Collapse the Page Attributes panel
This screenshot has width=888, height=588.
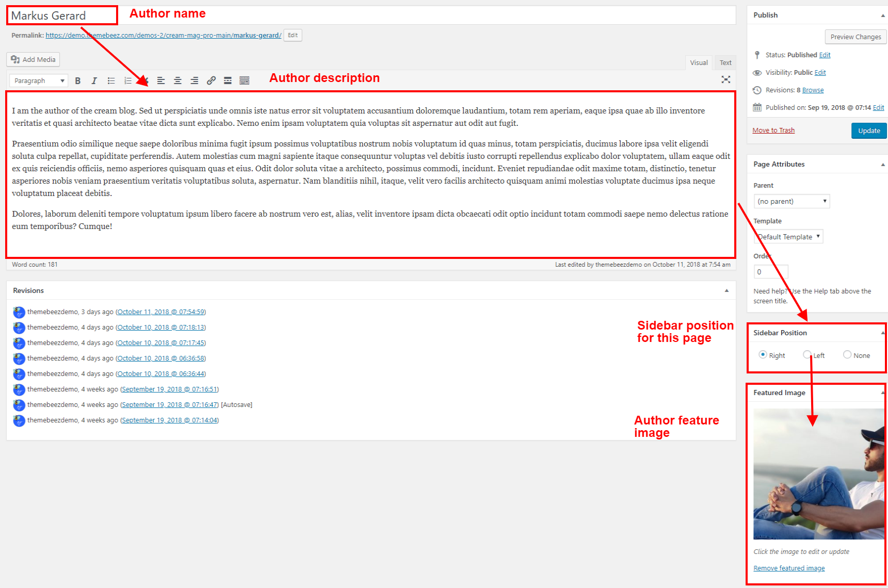[883, 165]
